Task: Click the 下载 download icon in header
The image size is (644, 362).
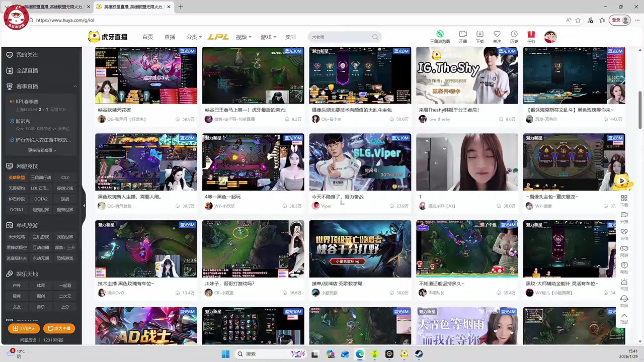Action: (479, 34)
